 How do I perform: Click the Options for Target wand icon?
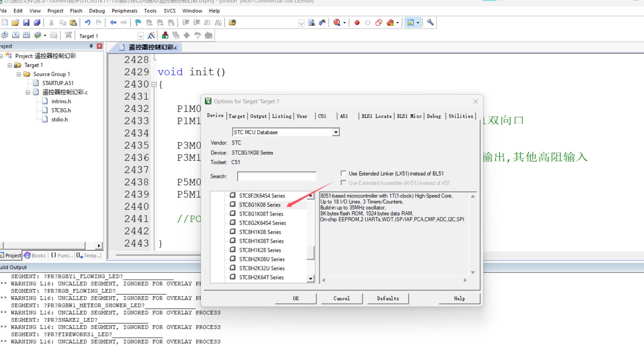pyautogui.click(x=151, y=36)
